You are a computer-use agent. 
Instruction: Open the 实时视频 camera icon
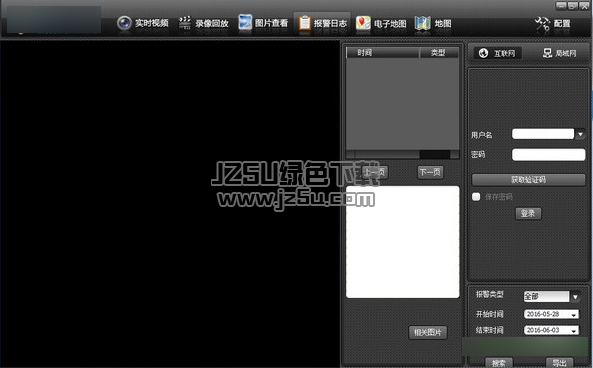click(x=124, y=23)
